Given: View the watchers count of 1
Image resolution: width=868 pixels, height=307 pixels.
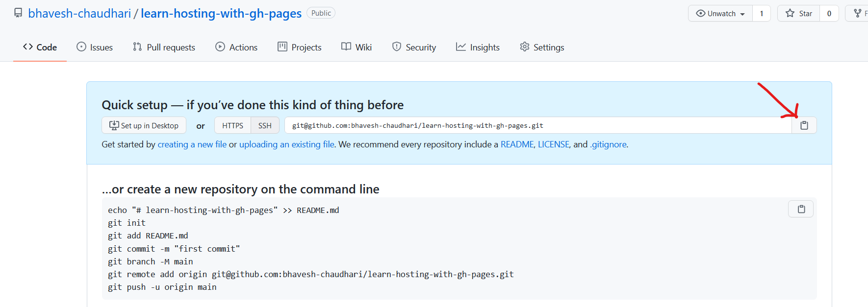Looking at the screenshot, I should pyautogui.click(x=762, y=13).
